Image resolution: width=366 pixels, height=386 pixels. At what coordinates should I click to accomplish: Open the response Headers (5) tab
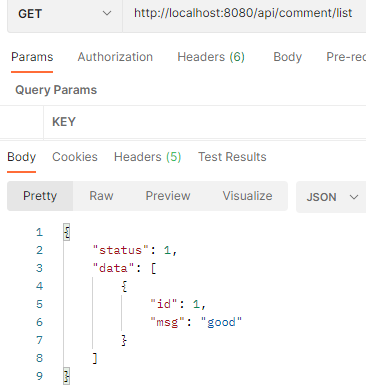tap(147, 157)
